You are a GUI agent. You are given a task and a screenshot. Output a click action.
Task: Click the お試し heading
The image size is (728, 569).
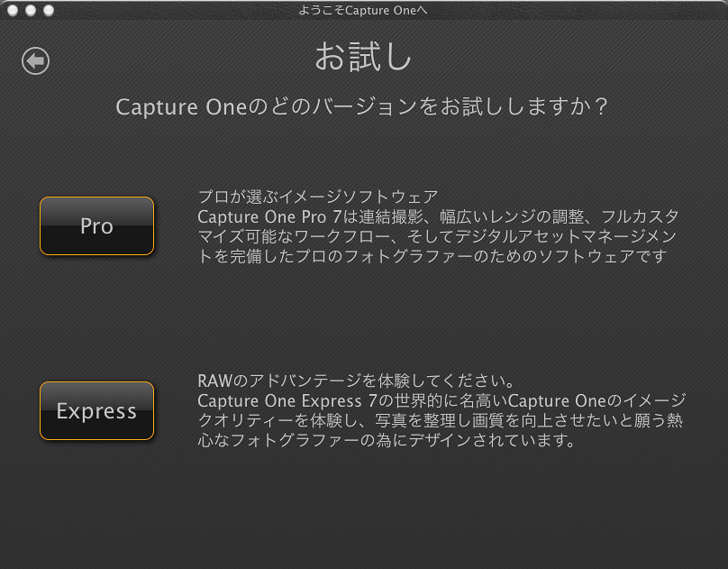coord(363,58)
